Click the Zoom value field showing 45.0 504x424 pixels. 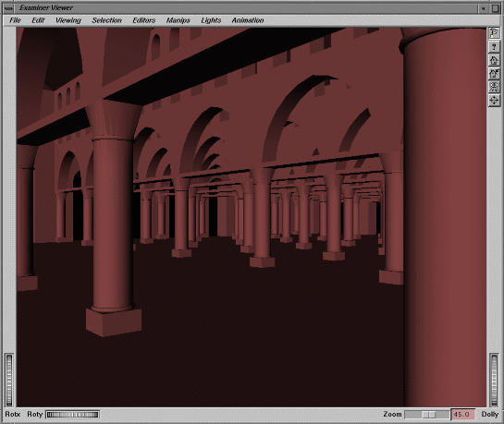(463, 415)
